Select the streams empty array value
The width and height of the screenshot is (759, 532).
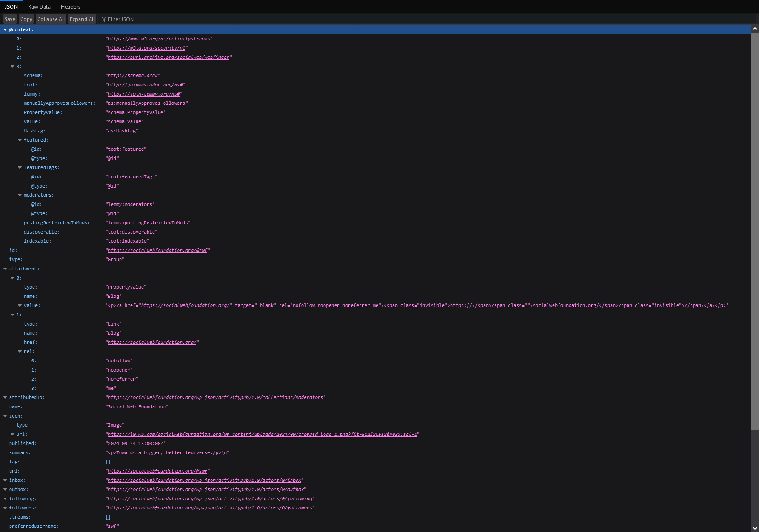coord(108,517)
